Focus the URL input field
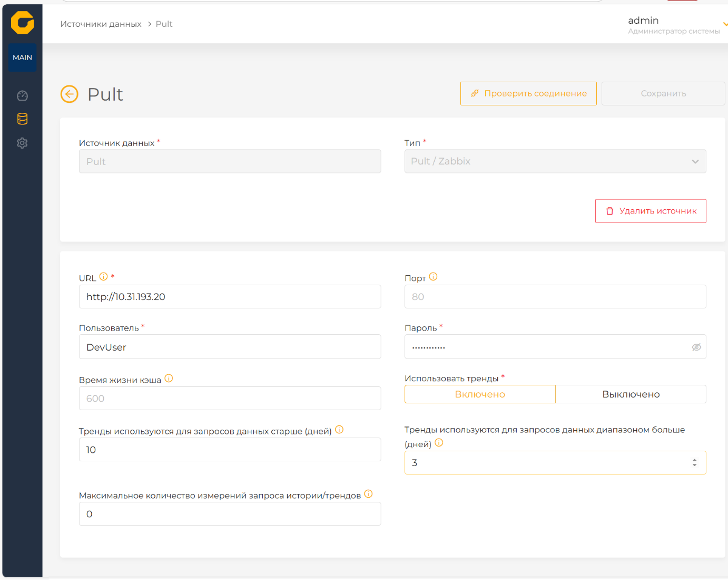The width and height of the screenshot is (728, 582). pos(230,297)
